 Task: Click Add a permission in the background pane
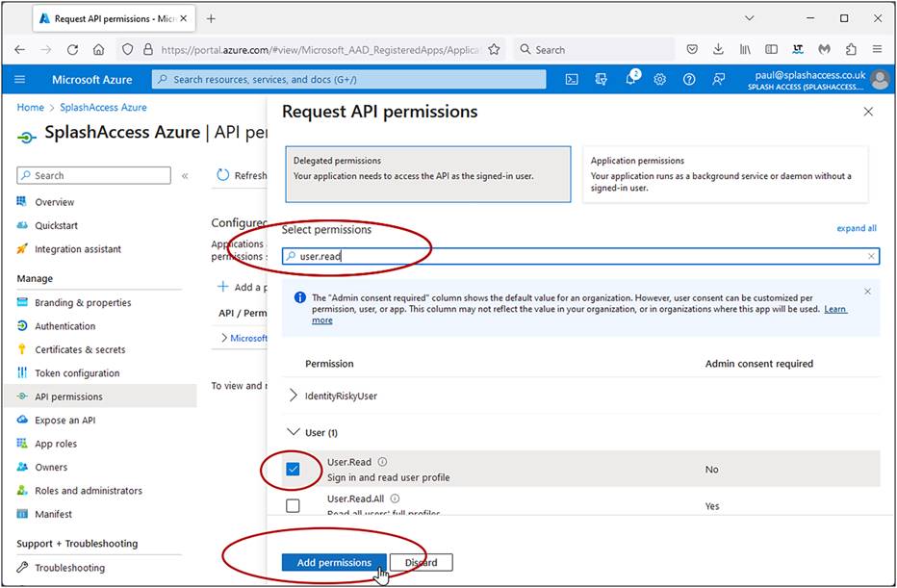pos(242,287)
